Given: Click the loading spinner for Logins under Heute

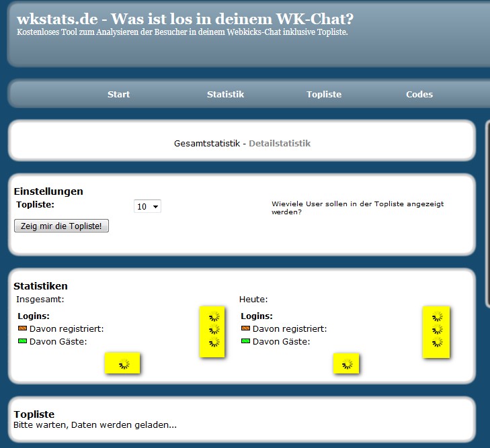Looking at the screenshot, I should [x=437, y=317].
